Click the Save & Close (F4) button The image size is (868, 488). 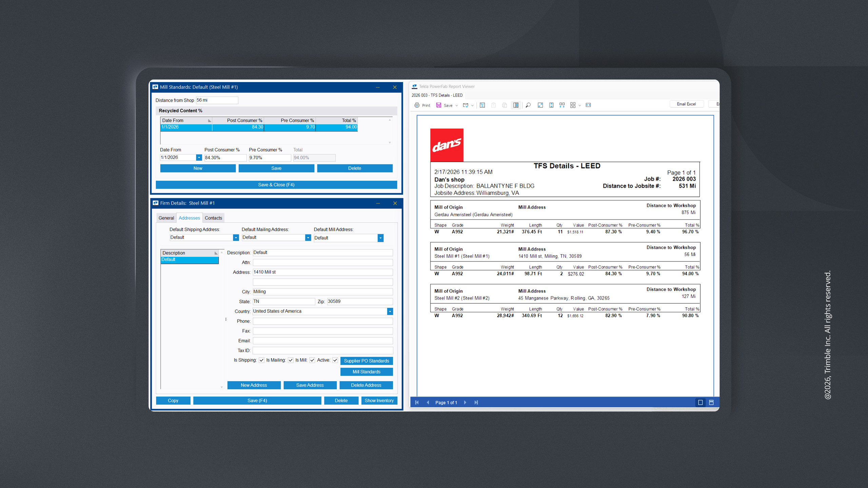(x=276, y=185)
